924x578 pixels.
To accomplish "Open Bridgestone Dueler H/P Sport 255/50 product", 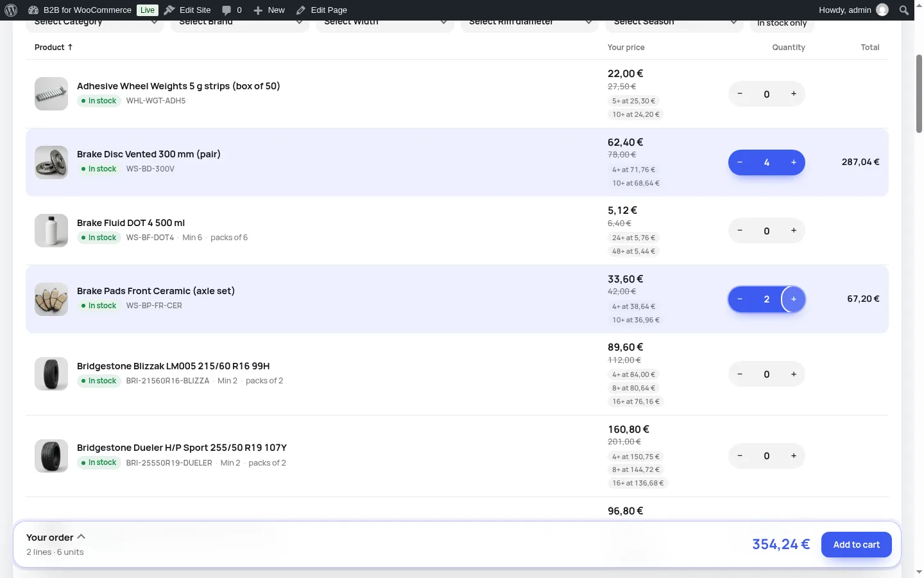I will click(182, 448).
